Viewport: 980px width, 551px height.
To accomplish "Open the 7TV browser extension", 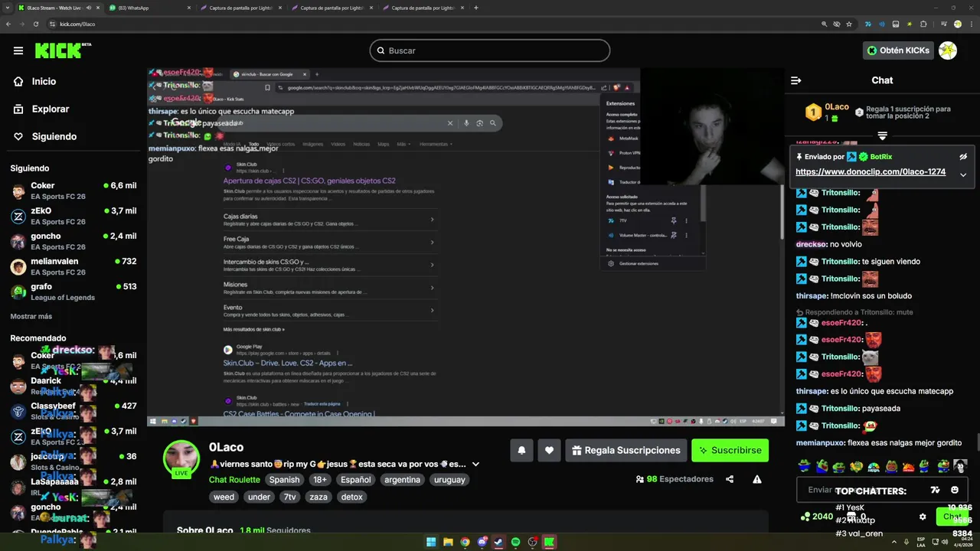I will pyautogui.click(x=868, y=24).
